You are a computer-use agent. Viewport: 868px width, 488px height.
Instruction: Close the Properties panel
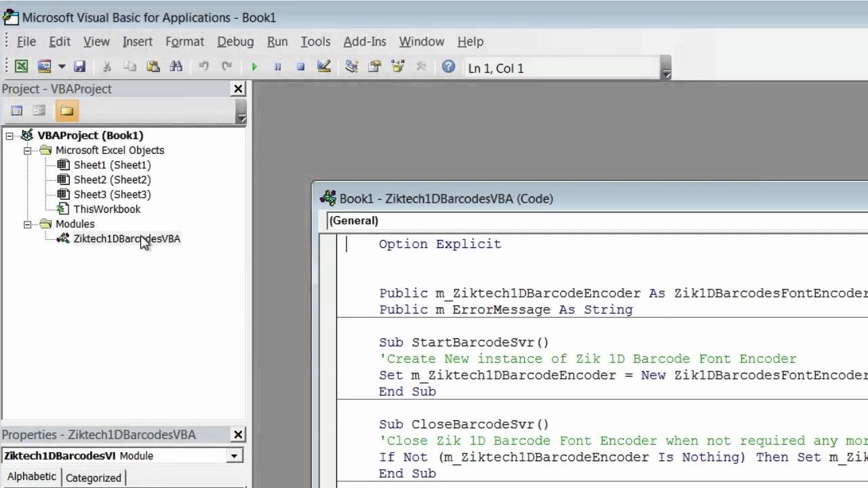(x=238, y=434)
